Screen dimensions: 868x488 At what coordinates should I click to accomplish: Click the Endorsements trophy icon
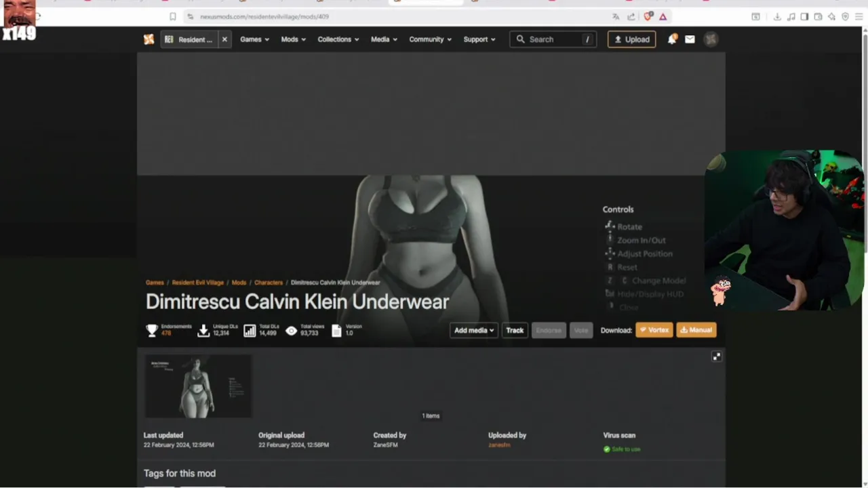[152, 330]
